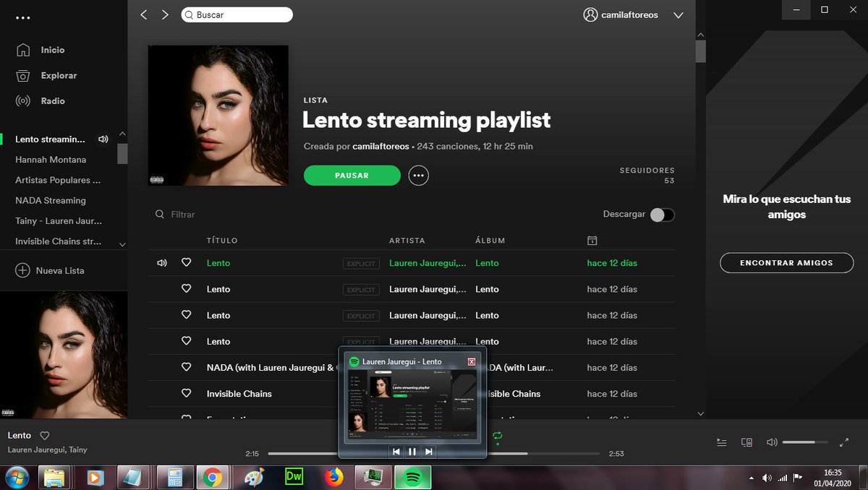The width and height of the screenshot is (868, 490).
Task: Click the sidebar playlist scroll-down arrow
Action: click(122, 245)
